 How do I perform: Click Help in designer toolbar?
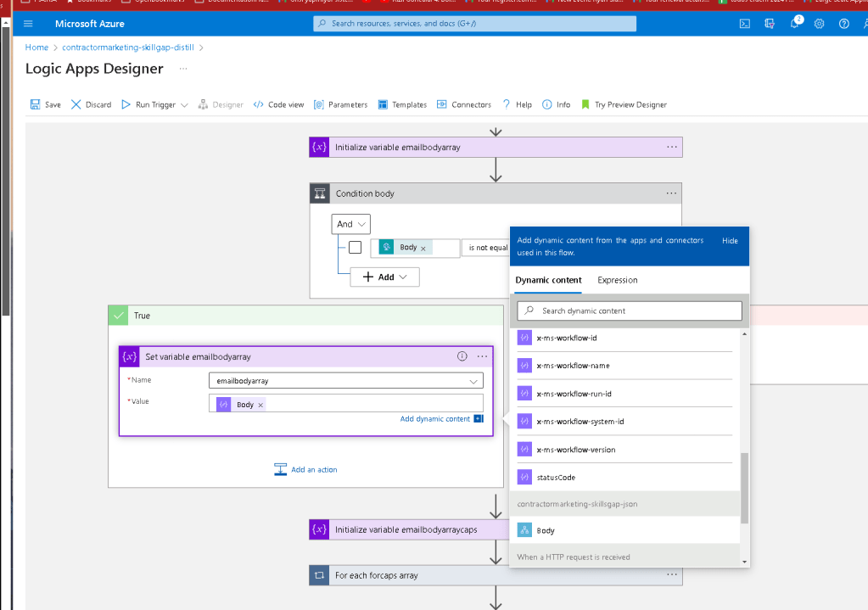coord(517,104)
